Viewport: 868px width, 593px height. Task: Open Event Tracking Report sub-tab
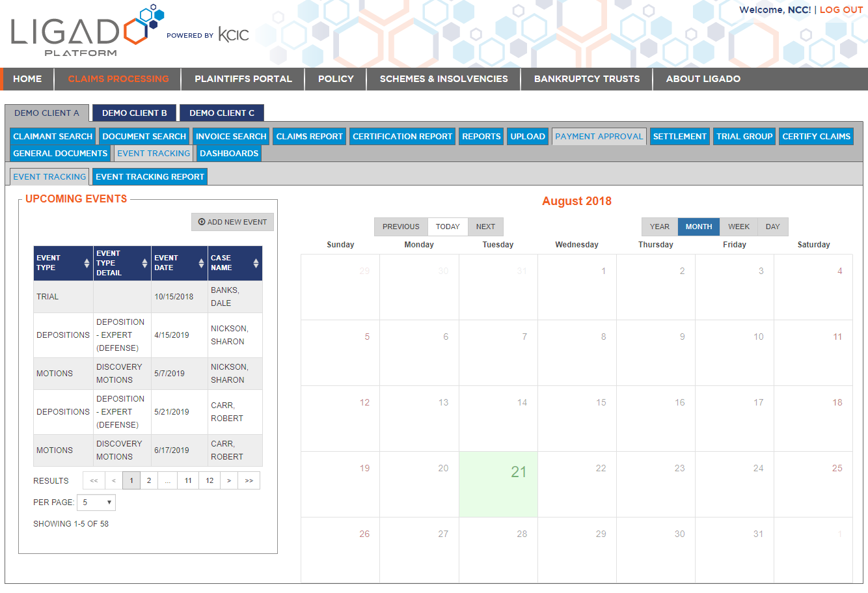pyautogui.click(x=150, y=176)
